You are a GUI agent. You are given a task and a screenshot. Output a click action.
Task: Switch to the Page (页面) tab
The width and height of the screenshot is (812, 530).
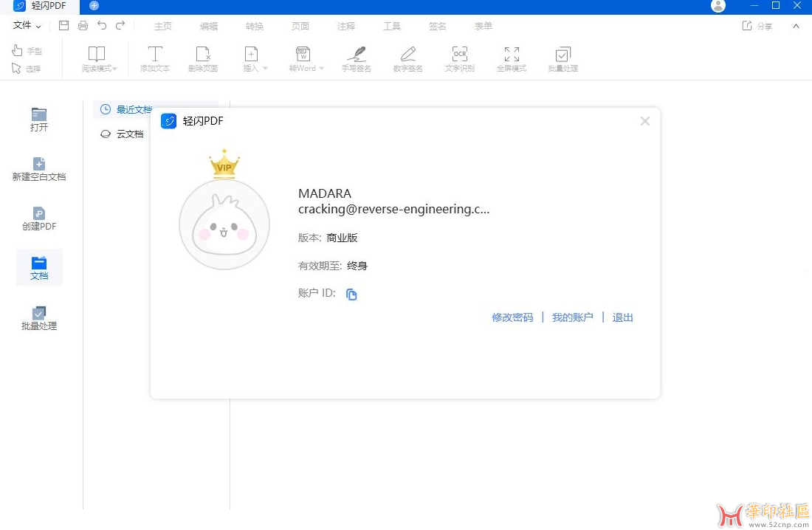(300, 26)
